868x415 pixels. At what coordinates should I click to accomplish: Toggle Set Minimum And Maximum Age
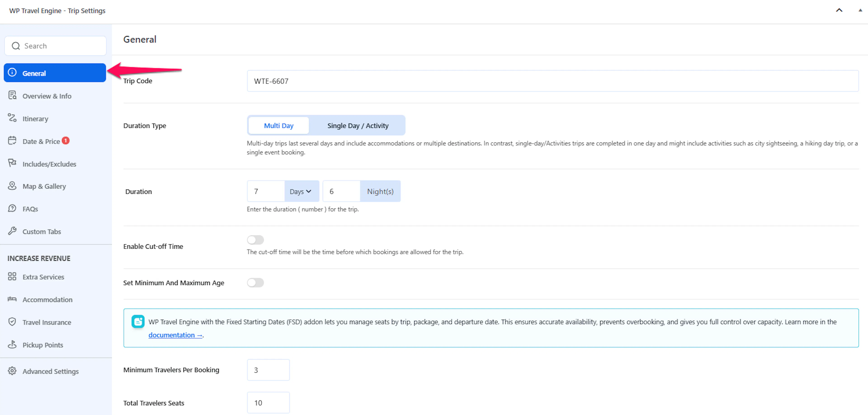coord(255,282)
